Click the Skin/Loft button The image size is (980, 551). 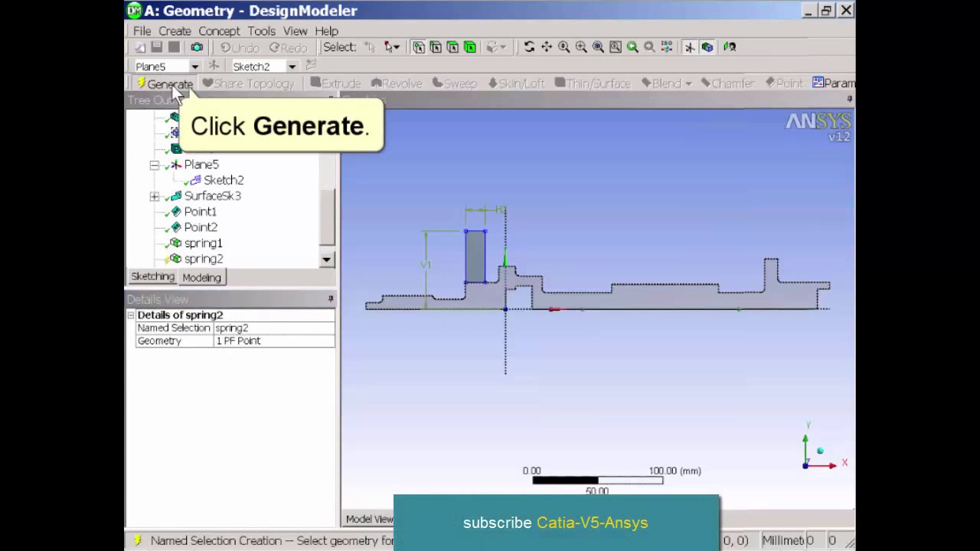coord(516,83)
